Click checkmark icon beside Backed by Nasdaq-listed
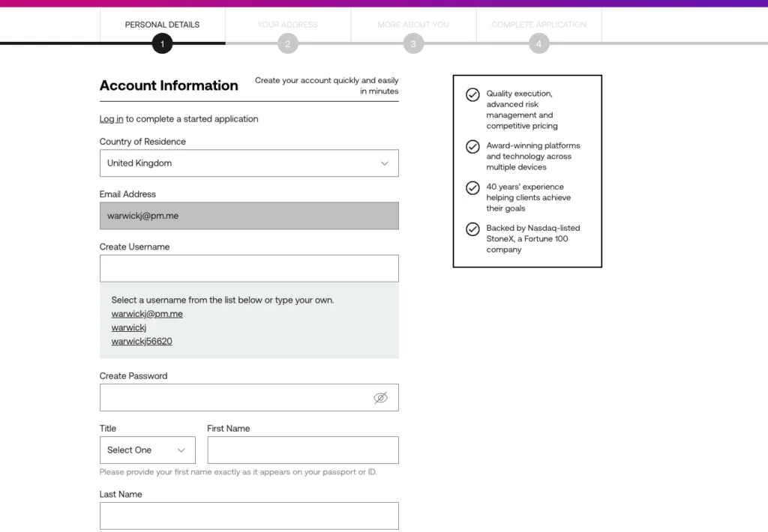Image resolution: width=768 pixels, height=532 pixels. click(472, 229)
